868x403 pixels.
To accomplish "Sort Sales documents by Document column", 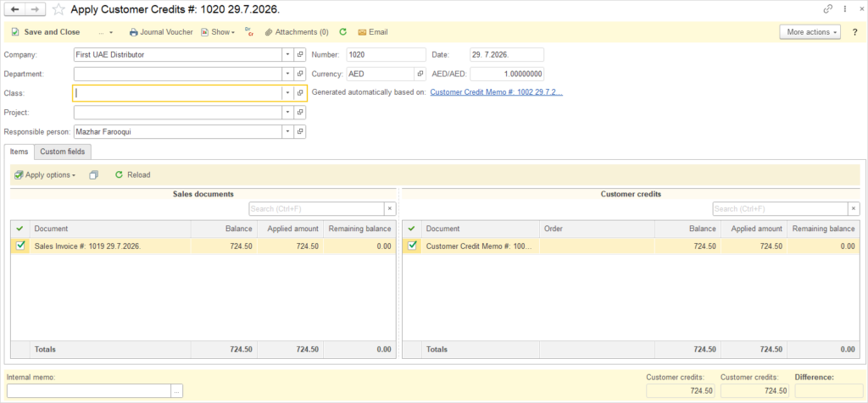I will click(110, 229).
